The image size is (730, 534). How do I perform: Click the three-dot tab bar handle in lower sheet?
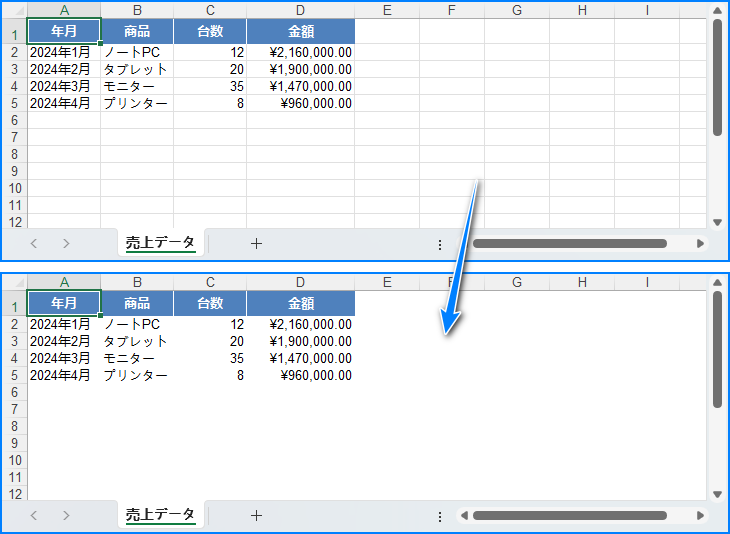coord(440,517)
